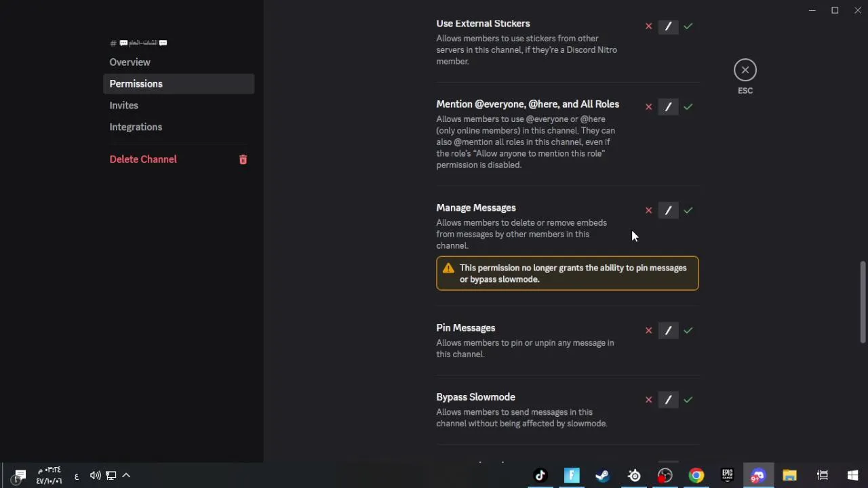Viewport: 868px width, 488px height.
Task: Allow the Manage Messages permission
Action: (688, 211)
